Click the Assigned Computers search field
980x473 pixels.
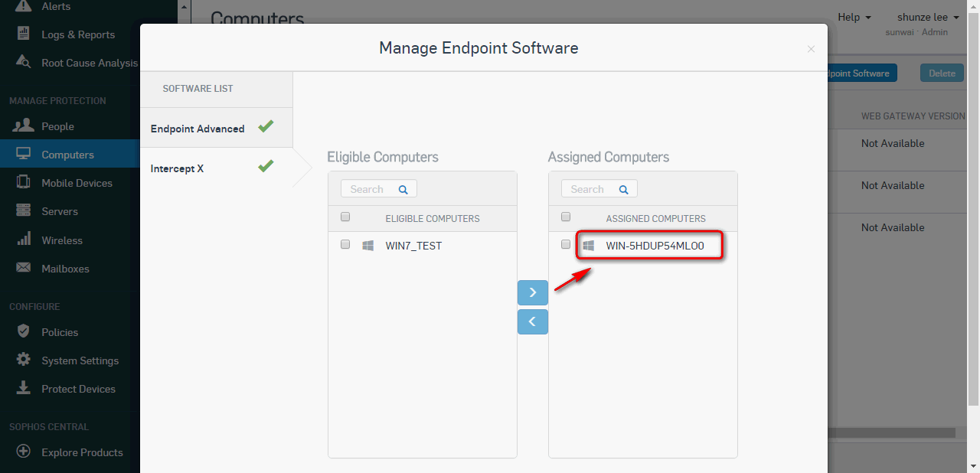tap(599, 189)
